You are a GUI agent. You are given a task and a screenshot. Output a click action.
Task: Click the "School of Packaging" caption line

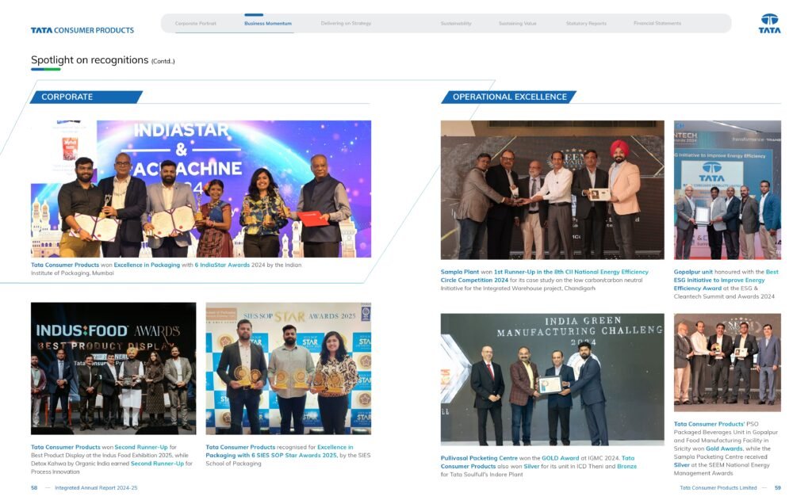[x=234, y=464]
